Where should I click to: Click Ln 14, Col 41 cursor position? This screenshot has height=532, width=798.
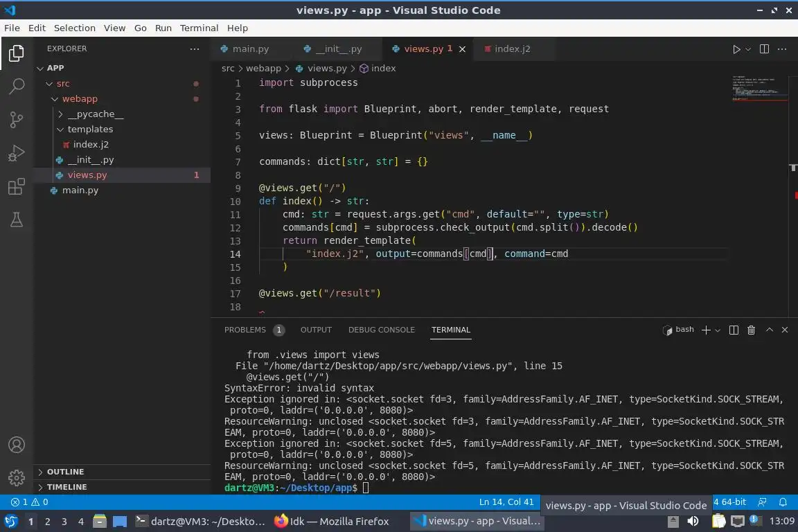click(506, 502)
